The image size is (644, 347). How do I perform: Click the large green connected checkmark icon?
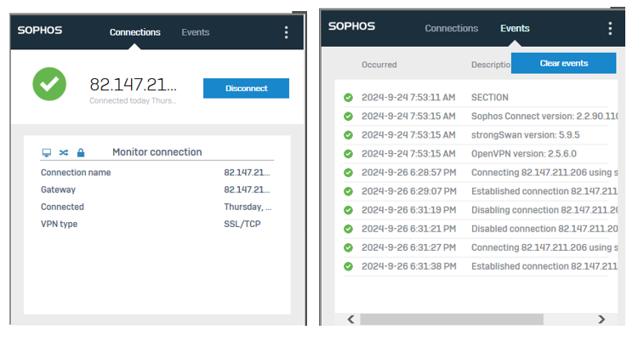tap(49, 82)
